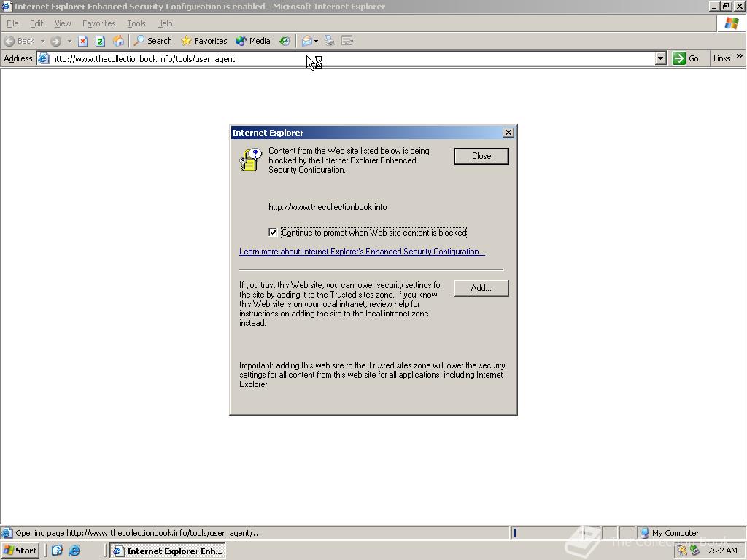Image resolution: width=747 pixels, height=560 pixels.
Task: Open the Back history dropdown arrow
Action: click(42, 42)
